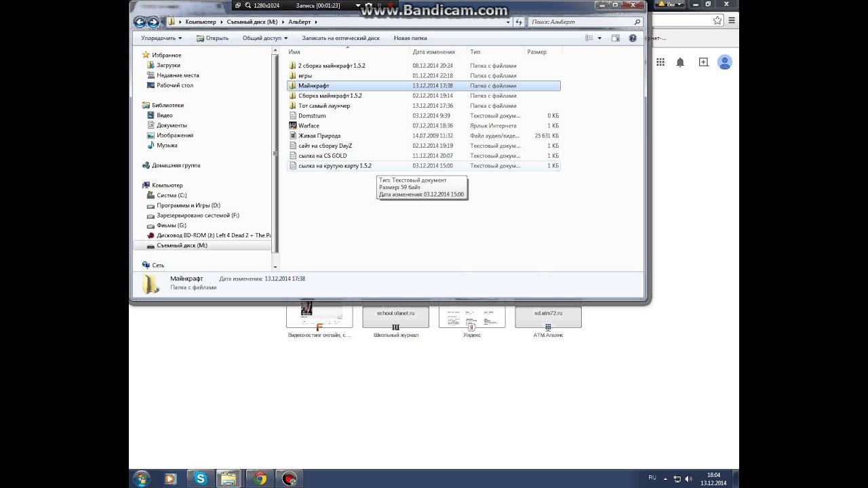Open Сеть in the navigation pane

157,265
